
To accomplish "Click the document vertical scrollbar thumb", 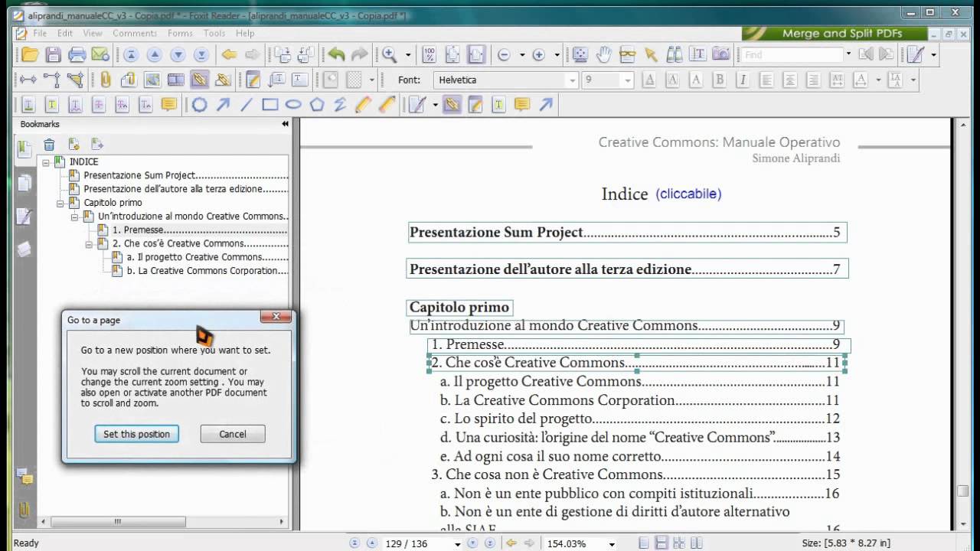I will pyautogui.click(x=963, y=491).
